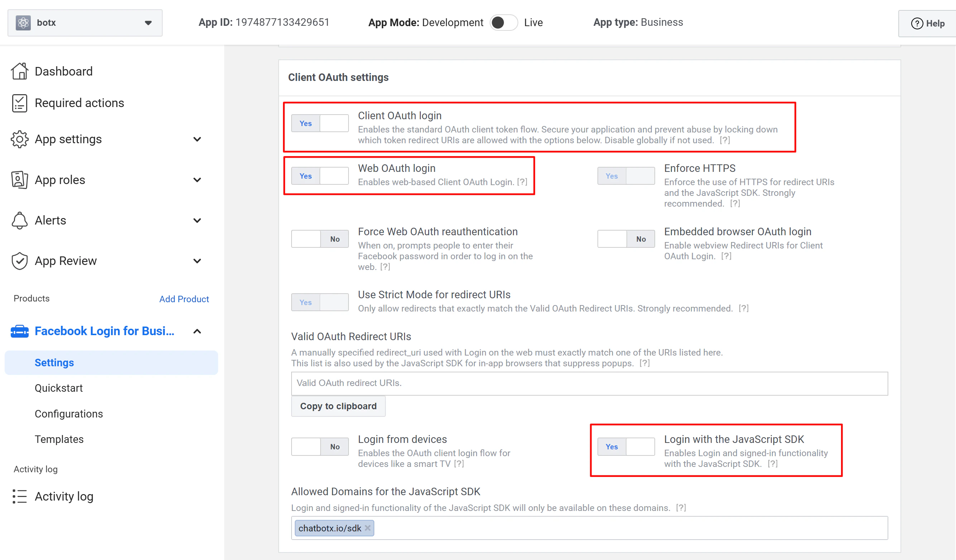Enable Force Web OAuth reauthentication switch
This screenshot has width=956, height=560.
pyautogui.click(x=320, y=239)
